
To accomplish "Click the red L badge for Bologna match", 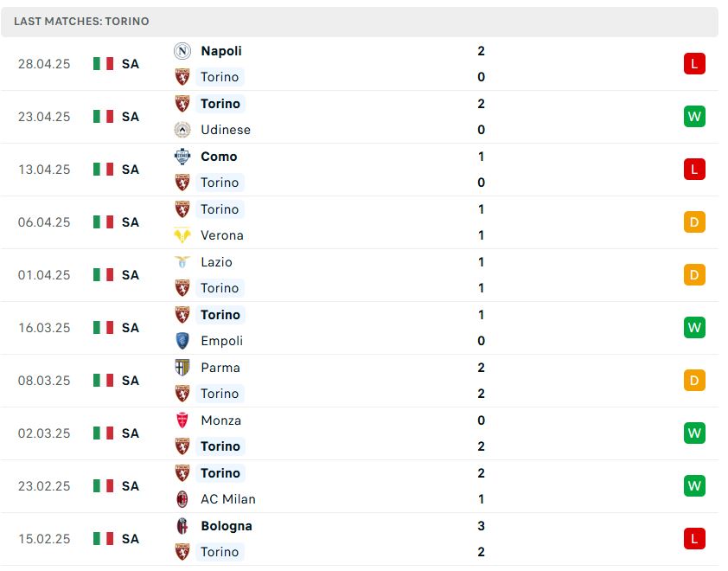I will [694, 539].
